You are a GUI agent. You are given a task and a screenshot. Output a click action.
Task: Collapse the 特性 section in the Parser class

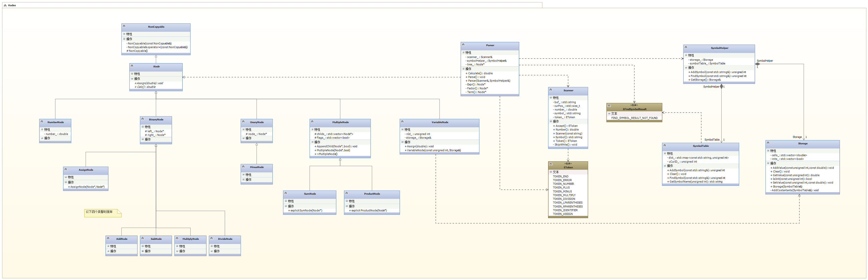(464, 53)
